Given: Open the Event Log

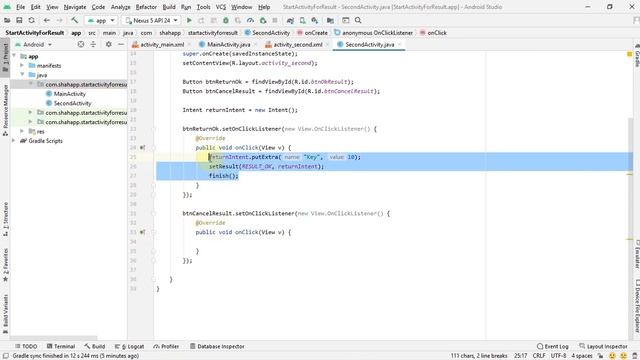Looking at the screenshot, I should tap(553, 346).
